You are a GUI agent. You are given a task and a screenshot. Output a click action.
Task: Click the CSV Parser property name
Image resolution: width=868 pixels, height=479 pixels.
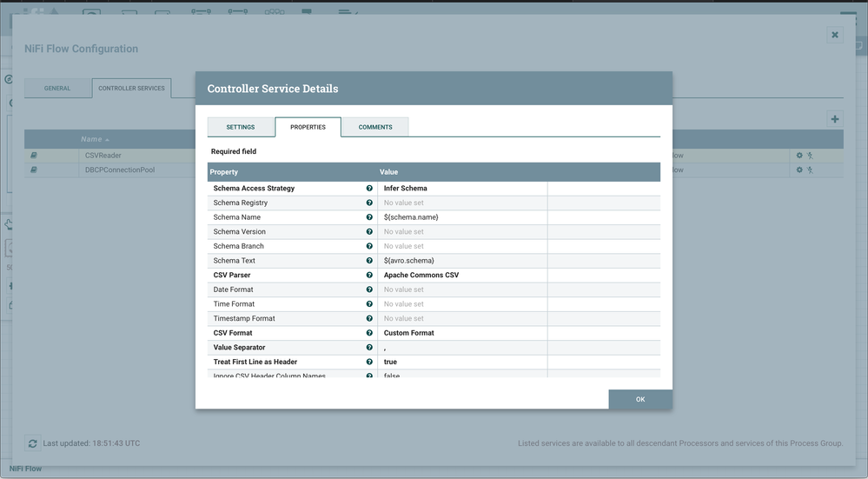232,276
